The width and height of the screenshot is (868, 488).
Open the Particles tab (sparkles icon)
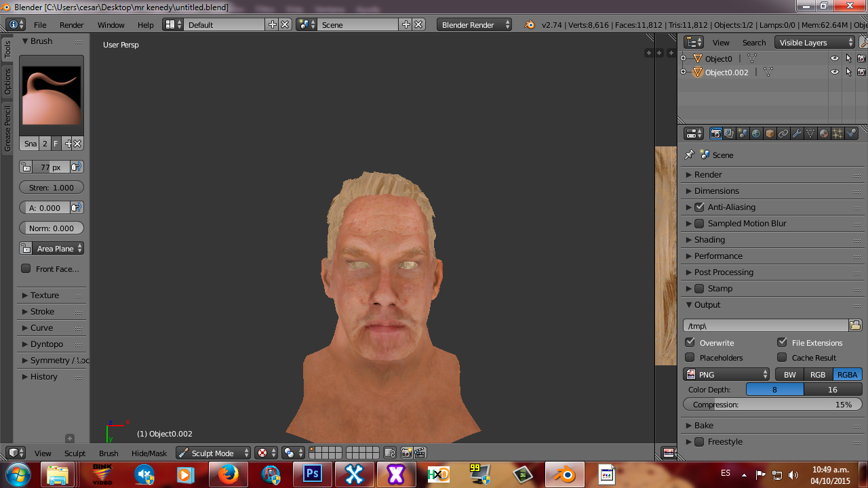click(837, 134)
